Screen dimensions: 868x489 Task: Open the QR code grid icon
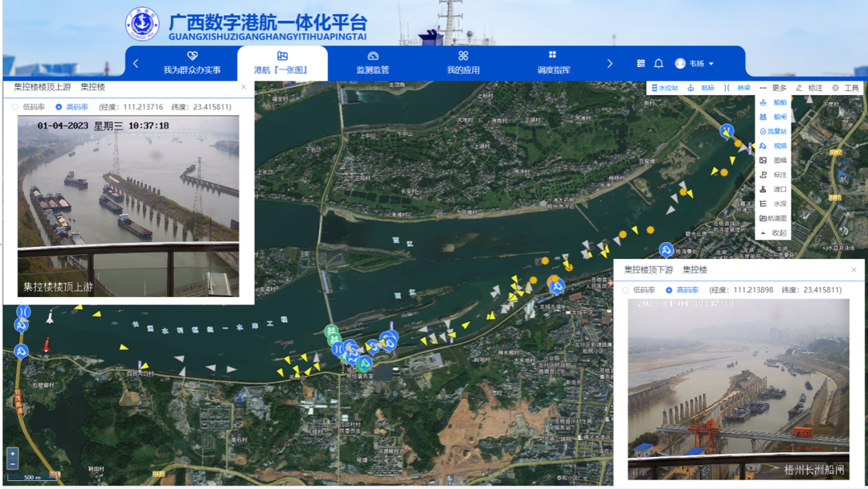(x=641, y=64)
